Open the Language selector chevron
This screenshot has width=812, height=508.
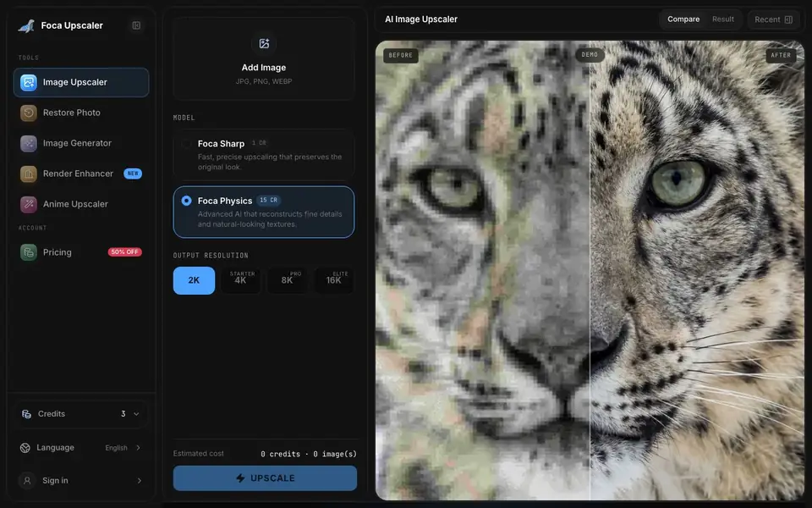(x=138, y=448)
